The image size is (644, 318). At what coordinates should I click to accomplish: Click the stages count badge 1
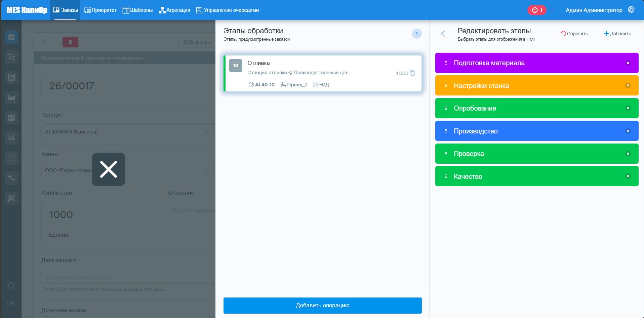[417, 34]
